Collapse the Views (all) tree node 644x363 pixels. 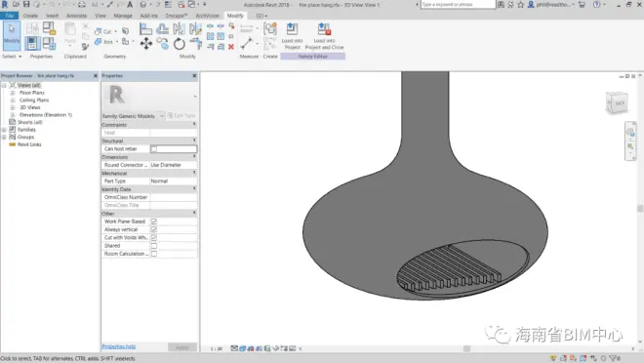4,86
